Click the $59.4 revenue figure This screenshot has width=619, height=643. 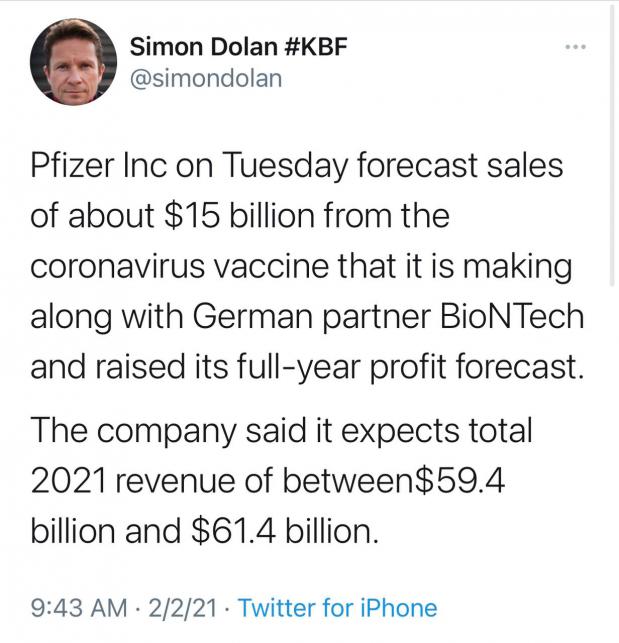tap(460, 481)
